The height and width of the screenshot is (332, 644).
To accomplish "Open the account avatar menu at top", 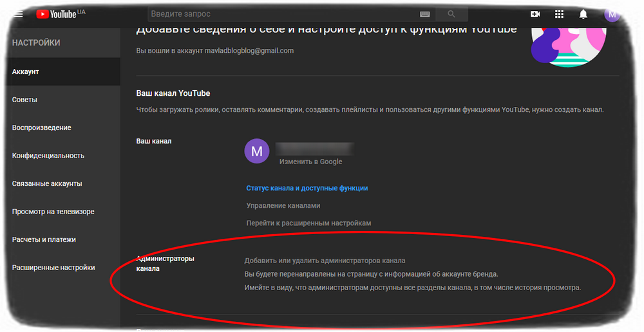I will click(x=612, y=14).
